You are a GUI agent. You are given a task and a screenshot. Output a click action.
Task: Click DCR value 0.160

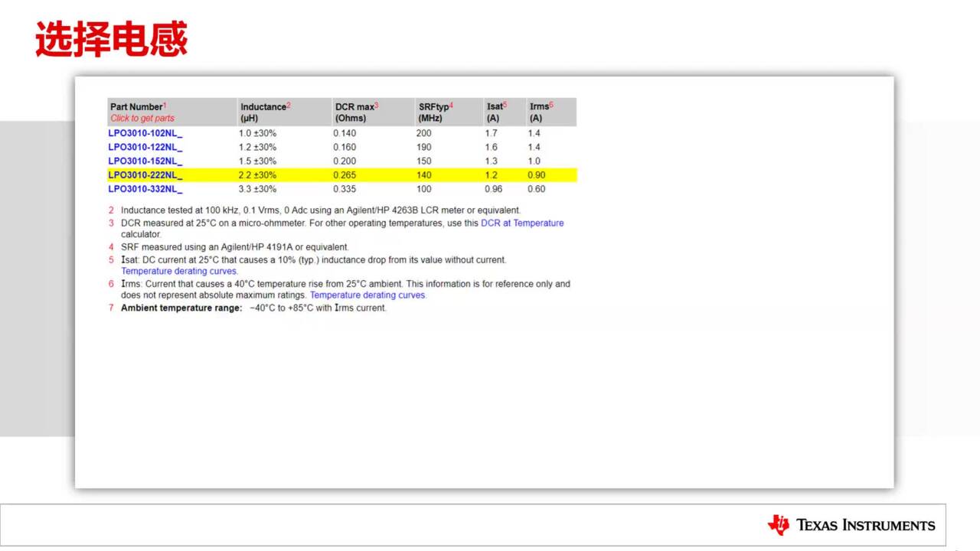tap(345, 147)
